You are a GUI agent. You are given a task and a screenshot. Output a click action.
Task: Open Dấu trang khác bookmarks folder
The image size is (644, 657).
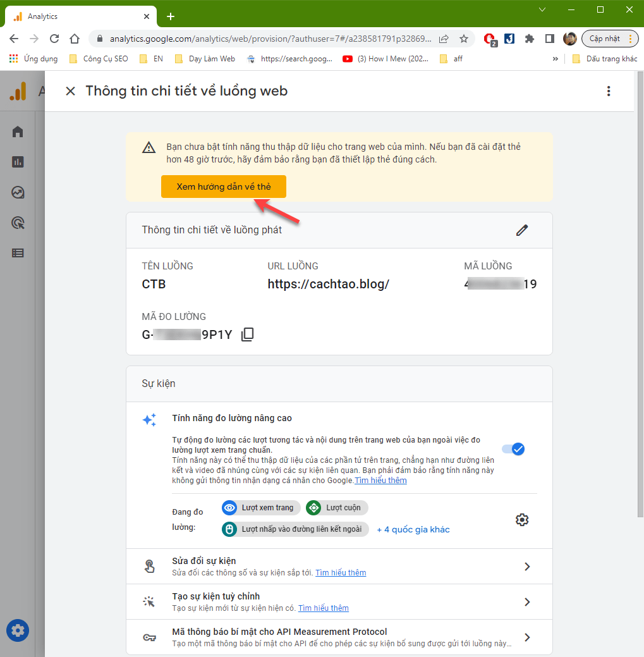coord(605,59)
